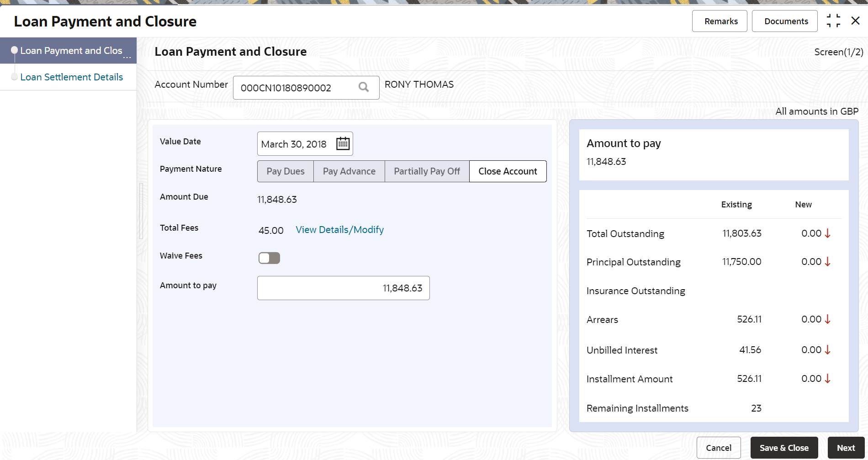Select Partially Pay Off option
The height and width of the screenshot is (460, 868).
pos(427,171)
